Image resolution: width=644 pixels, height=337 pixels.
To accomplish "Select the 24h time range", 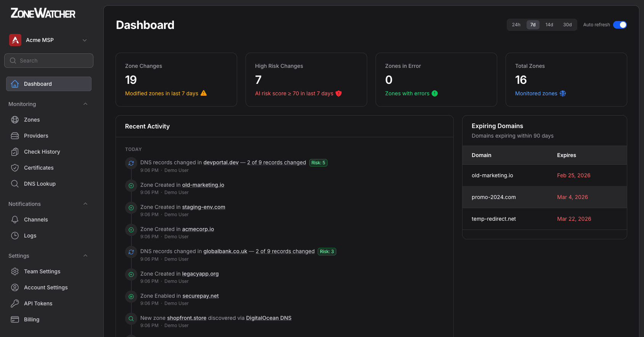I will [x=516, y=25].
